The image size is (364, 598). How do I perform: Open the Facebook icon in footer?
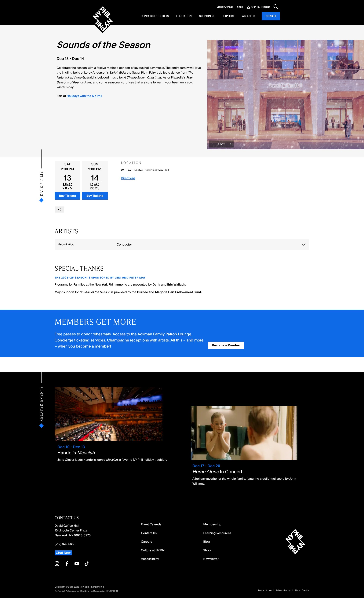tap(67, 563)
